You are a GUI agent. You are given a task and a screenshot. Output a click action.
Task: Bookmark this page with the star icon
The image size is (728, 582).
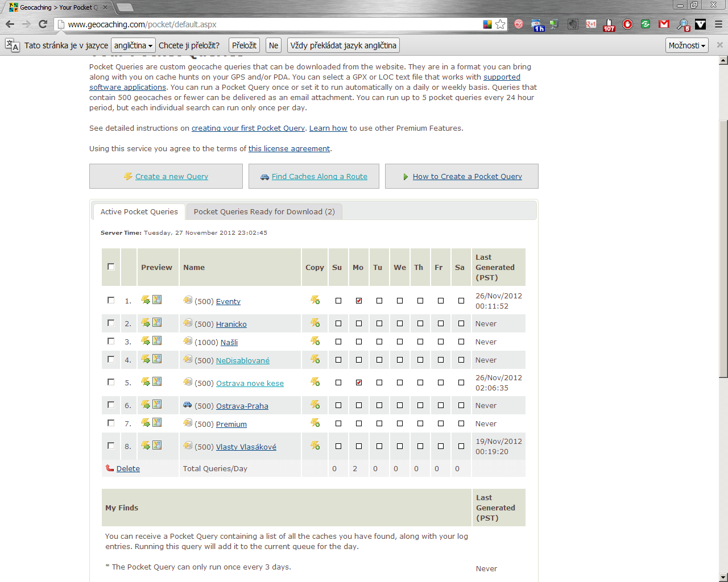(500, 24)
